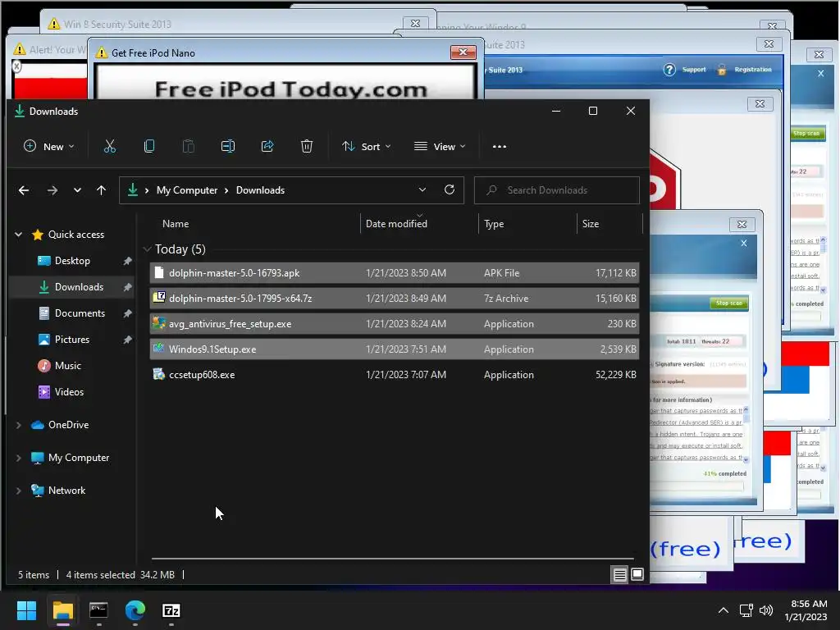Viewport: 840px width, 630px height.
Task: Open the See more ellipsis menu
Action: 500,146
